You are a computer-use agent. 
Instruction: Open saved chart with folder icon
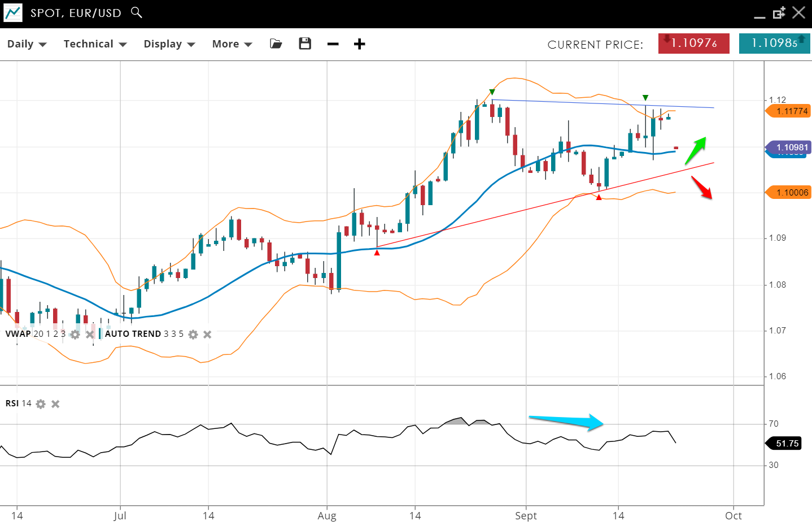click(x=276, y=44)
